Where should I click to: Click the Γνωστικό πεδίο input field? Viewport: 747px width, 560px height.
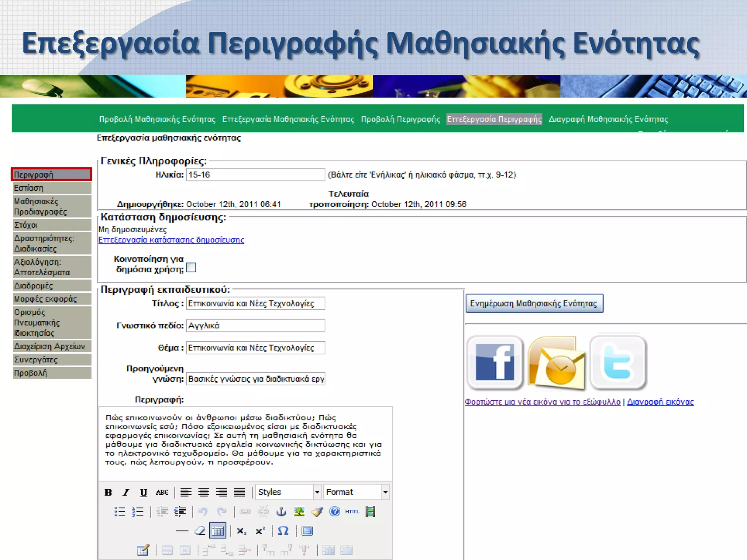coord(255,326)
